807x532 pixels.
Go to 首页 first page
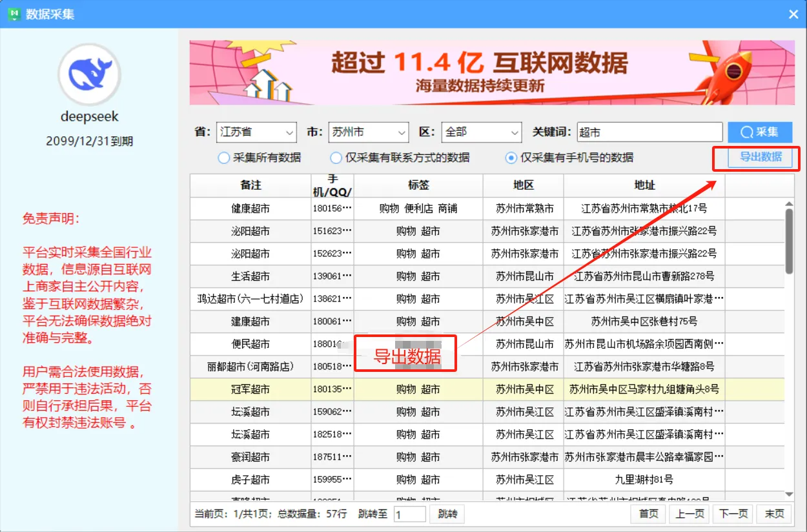pyautogui.click(x=647, y=514)
